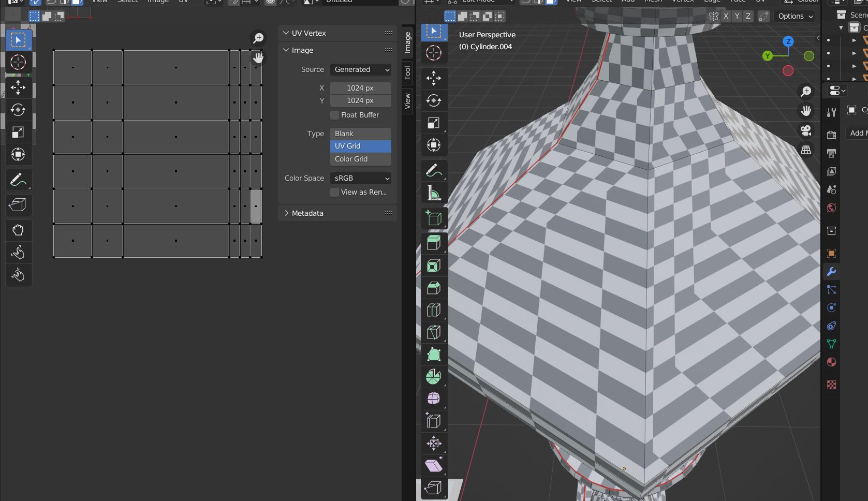Image resolution: width=868 pixels, height=501 pixels.
Task: Activate the 3D viewport Cursor tool
Action: pos(434,53)
